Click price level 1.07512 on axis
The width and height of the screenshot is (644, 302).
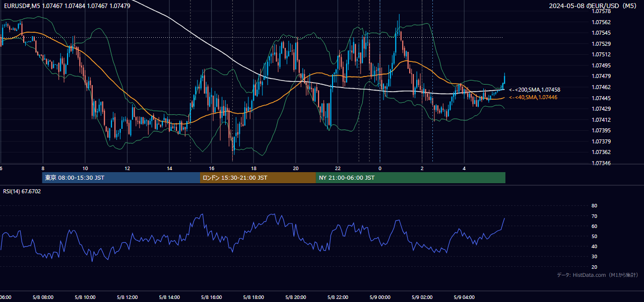601,54
